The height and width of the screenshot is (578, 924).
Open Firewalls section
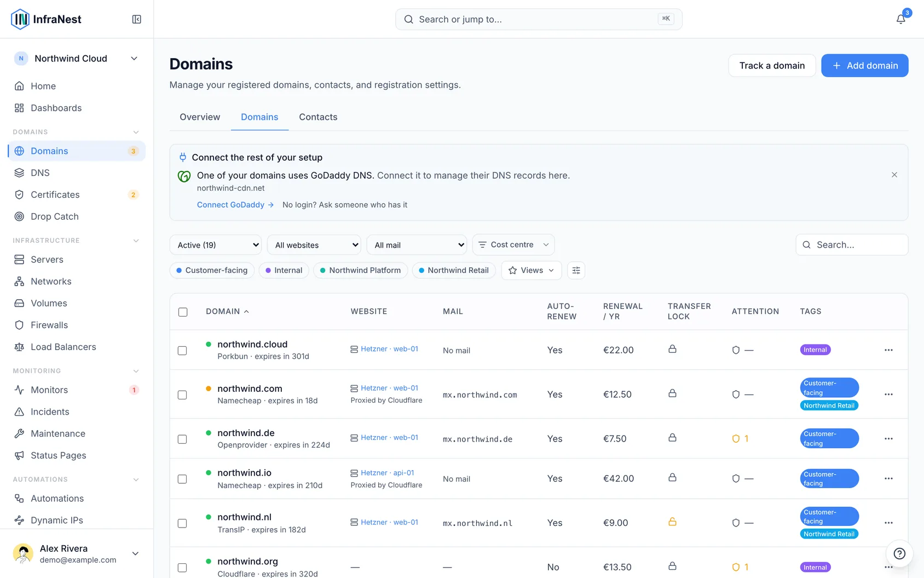point(77,325)
